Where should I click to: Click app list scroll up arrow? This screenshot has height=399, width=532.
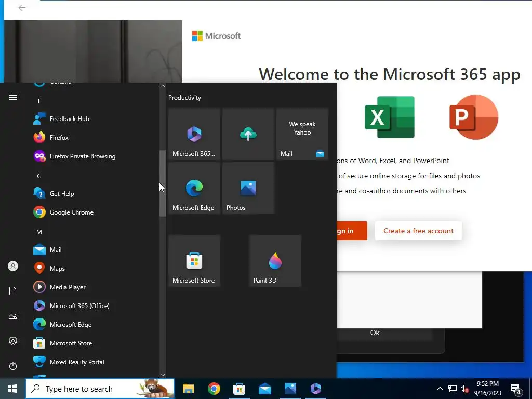pos(163,86)
